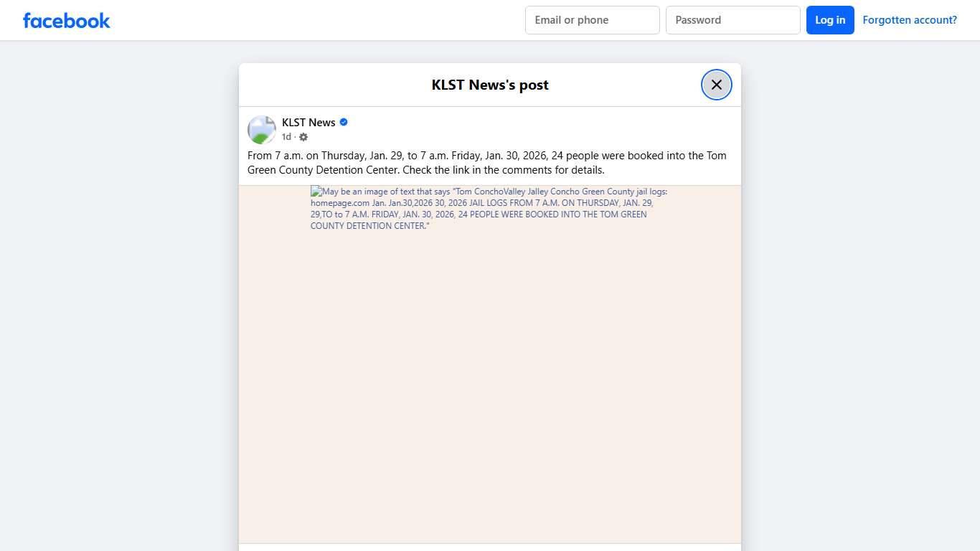Image resolution: width=980 pixels, height=551 pixels.
Task: Click the facebook logo
Action: point(66,20)
